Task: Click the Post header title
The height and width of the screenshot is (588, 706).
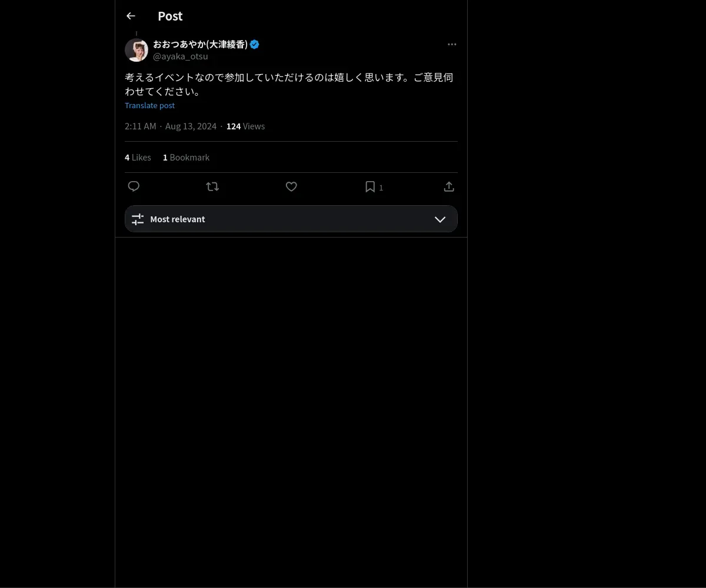Action: click(170, 16)
